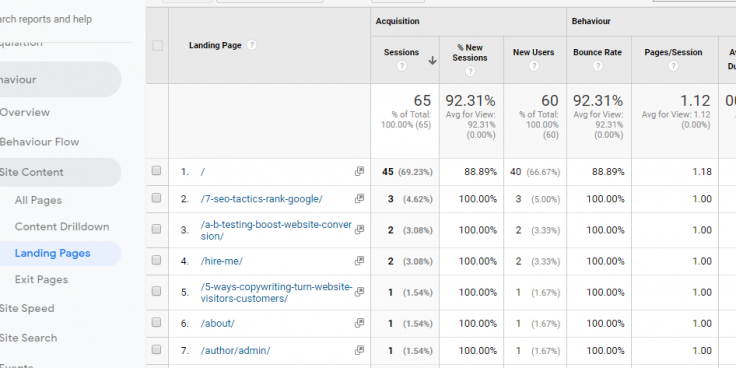Collapse the Site Content section
The width and height of the screenshot is (736, 368).
[x=31, y=172]
